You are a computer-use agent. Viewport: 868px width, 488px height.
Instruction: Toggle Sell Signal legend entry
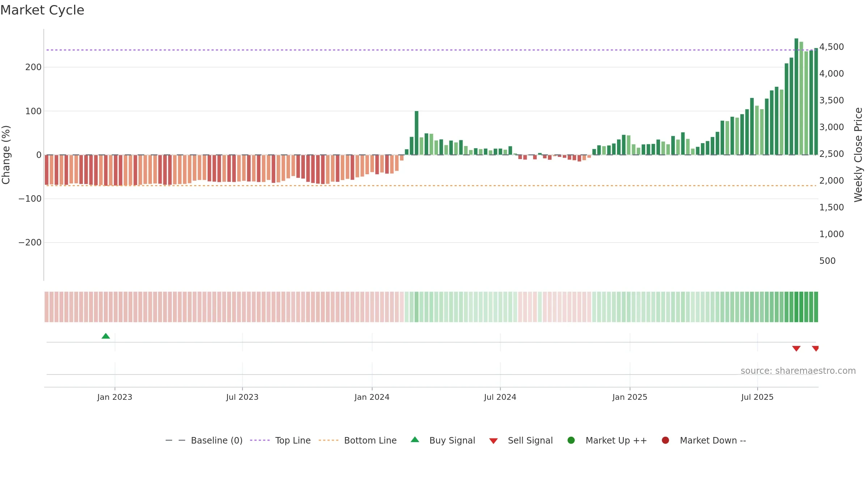click(521, 441)
